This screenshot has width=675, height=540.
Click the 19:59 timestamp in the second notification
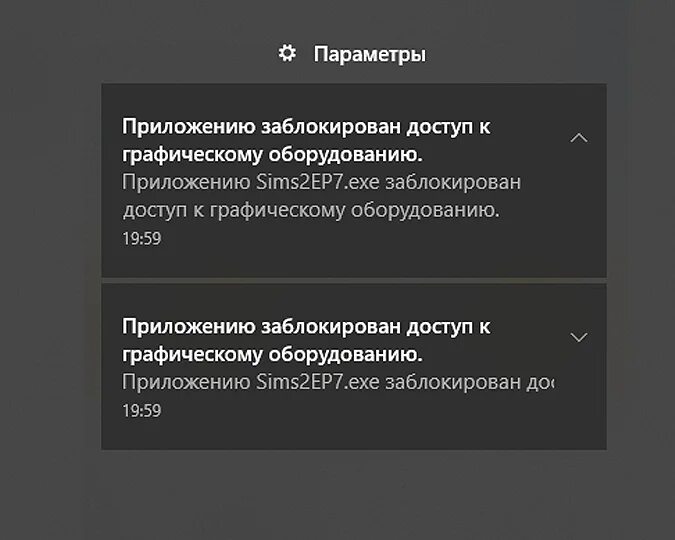141,410
